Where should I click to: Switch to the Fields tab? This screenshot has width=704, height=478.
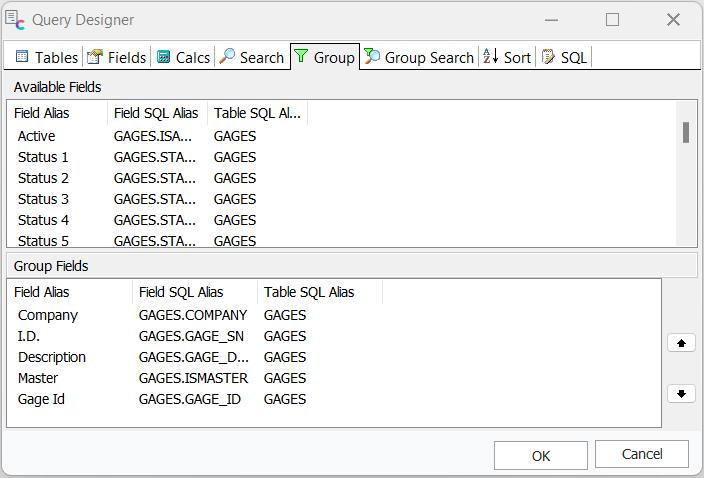click(x=116, y=57)
